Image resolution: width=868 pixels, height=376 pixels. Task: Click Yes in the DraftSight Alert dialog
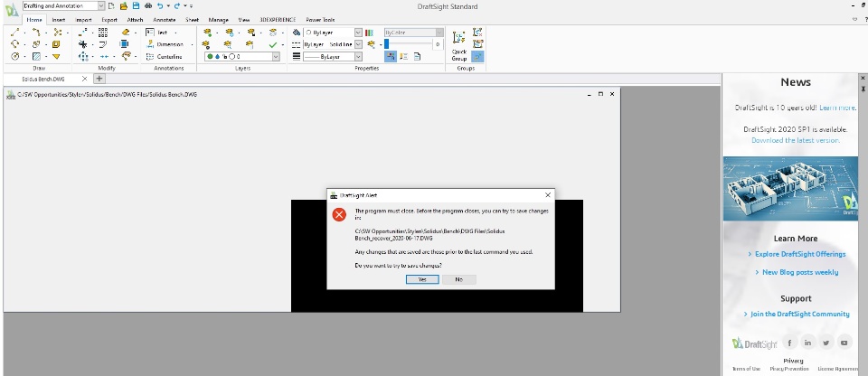click(422, 279)
